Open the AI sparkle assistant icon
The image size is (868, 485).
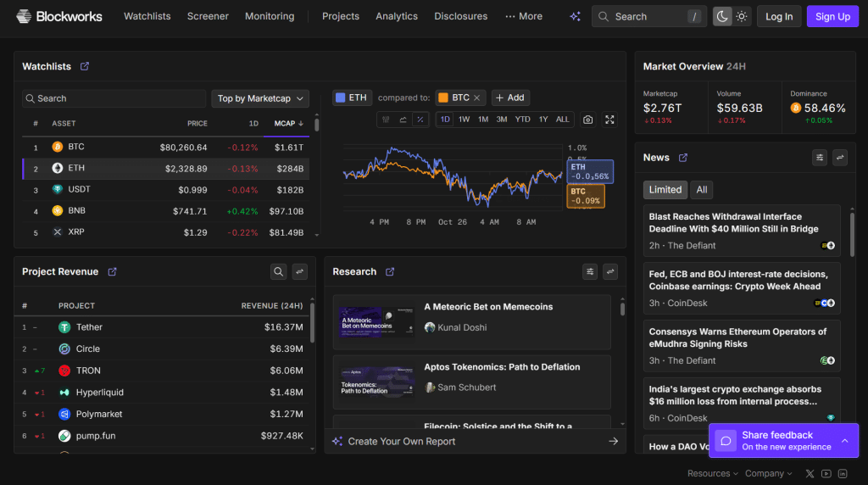coord(576,17)
